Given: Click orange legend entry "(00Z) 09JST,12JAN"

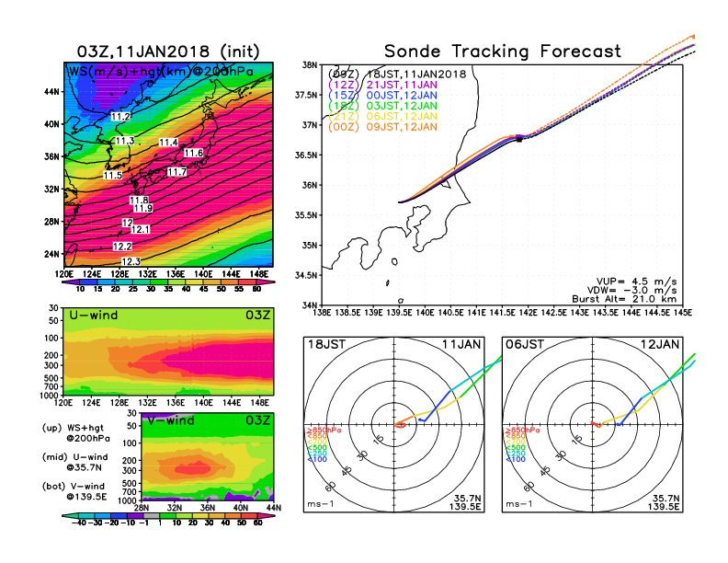Looking at the screenshot, I should click(x=382, y=127).
